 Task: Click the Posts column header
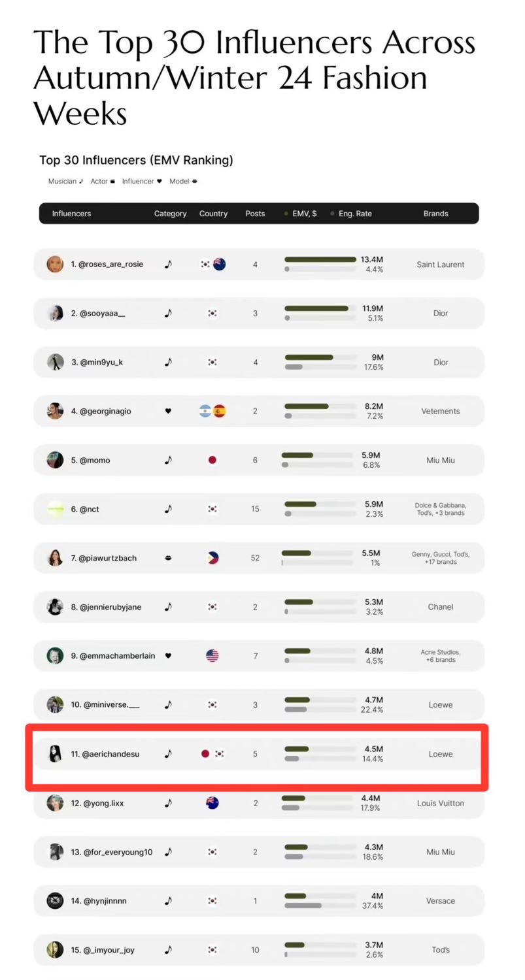coord(255,214)
